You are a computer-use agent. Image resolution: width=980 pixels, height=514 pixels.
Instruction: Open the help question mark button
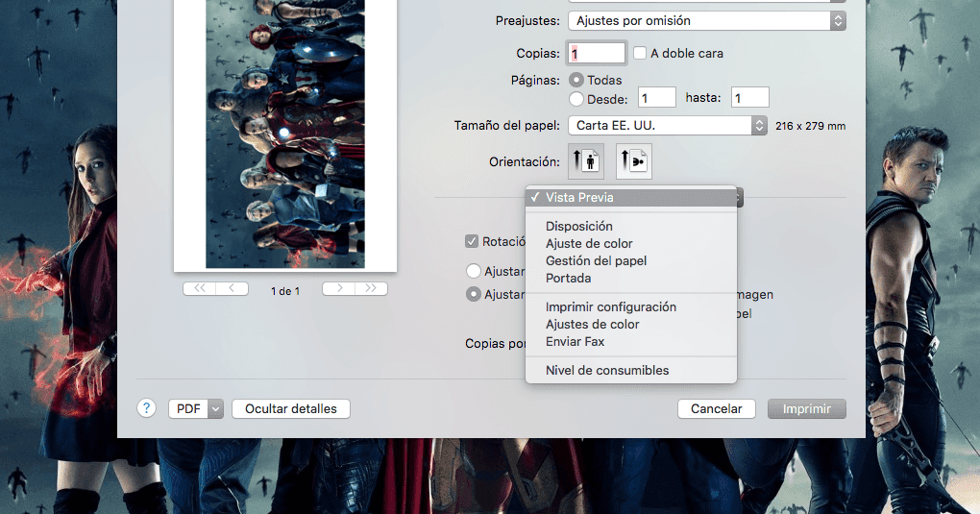tap(146, 408)
